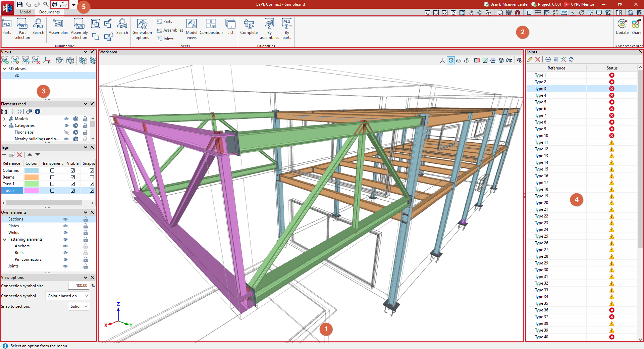This screenshot has height=349, width=644.
Task: Open the Model views sheet tool
Action: coord(192,29)
